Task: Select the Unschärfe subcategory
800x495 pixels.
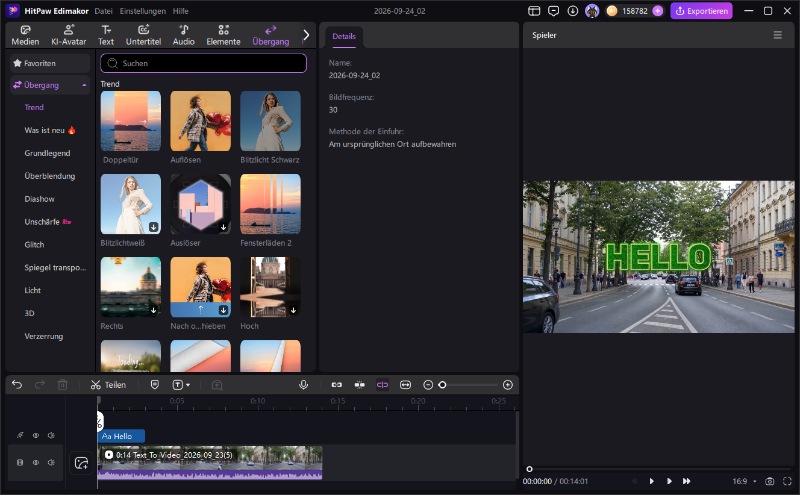Action: [48, 221]
